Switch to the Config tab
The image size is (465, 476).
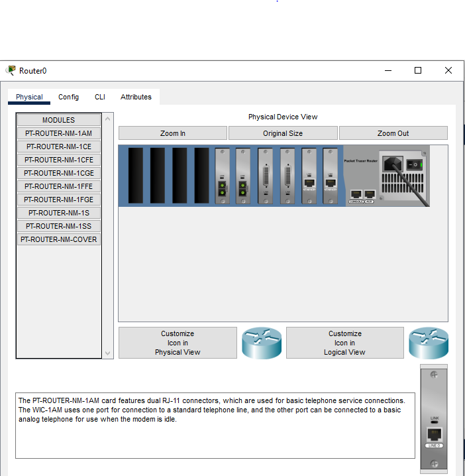(x=68, y=97)
